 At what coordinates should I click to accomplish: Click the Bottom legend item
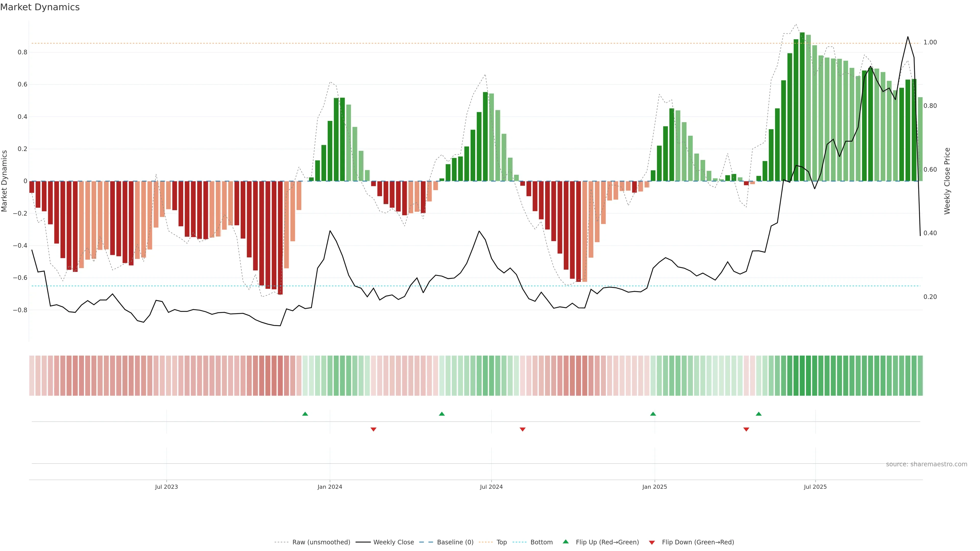541,542
